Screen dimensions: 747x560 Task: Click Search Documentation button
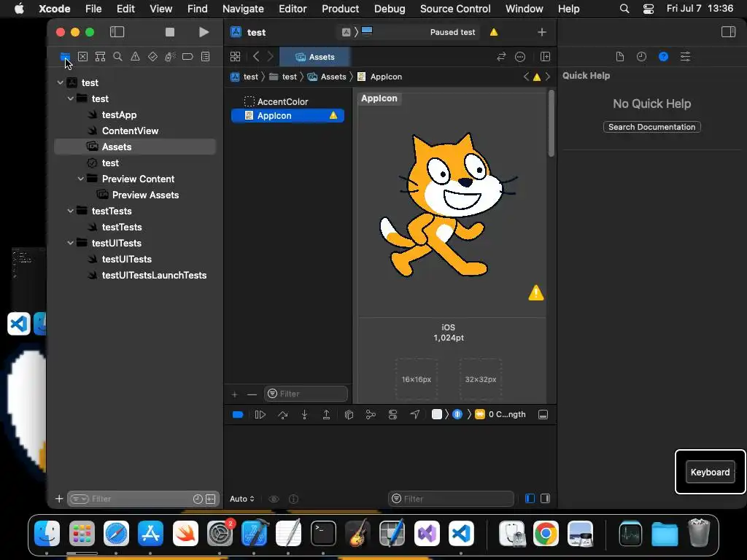point(651,127)
